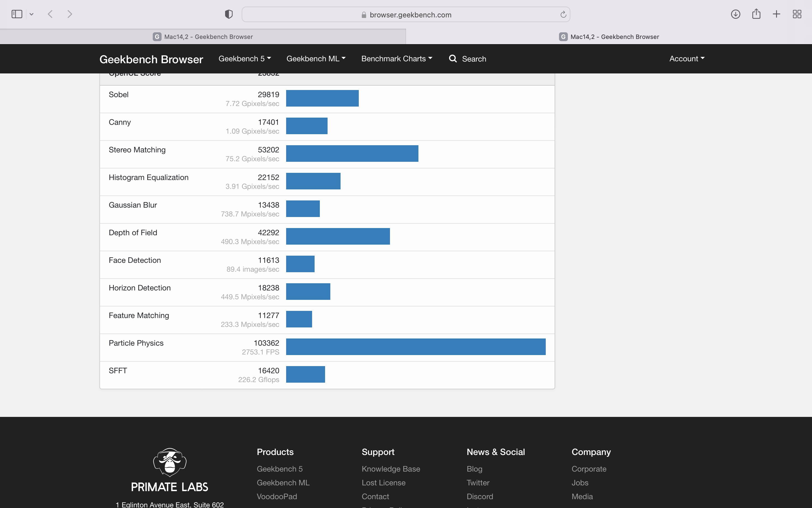
Task: Open the Lost License link
Action: tap(383, 483)
